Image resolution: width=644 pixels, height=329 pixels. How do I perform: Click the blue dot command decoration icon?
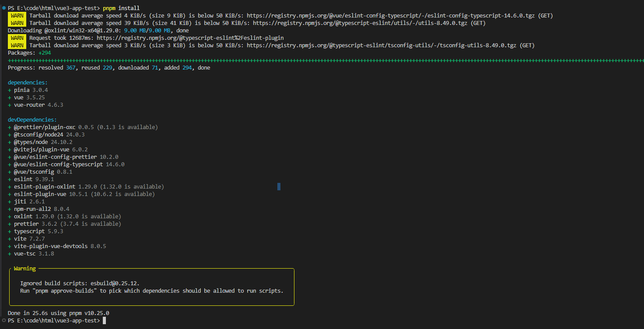point(4,8)
